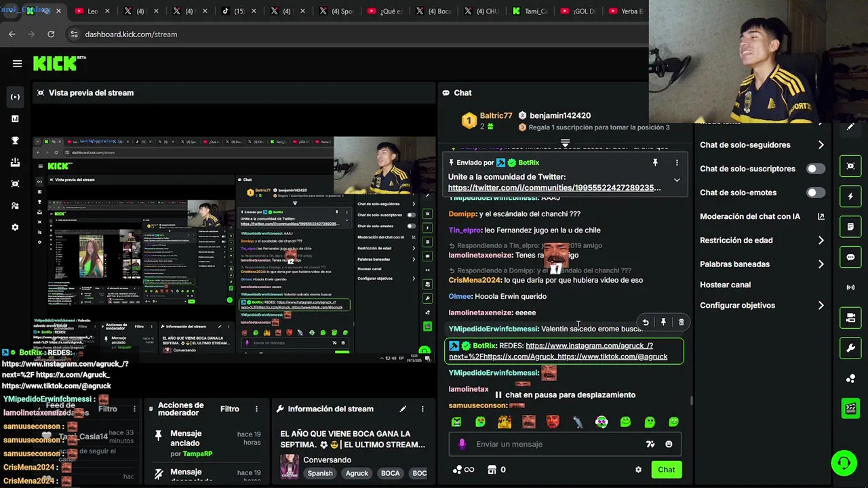Screen dimensions: 868x488
Task: Click the Agruck tag in the stream info
Action: [x=357, y=473]
